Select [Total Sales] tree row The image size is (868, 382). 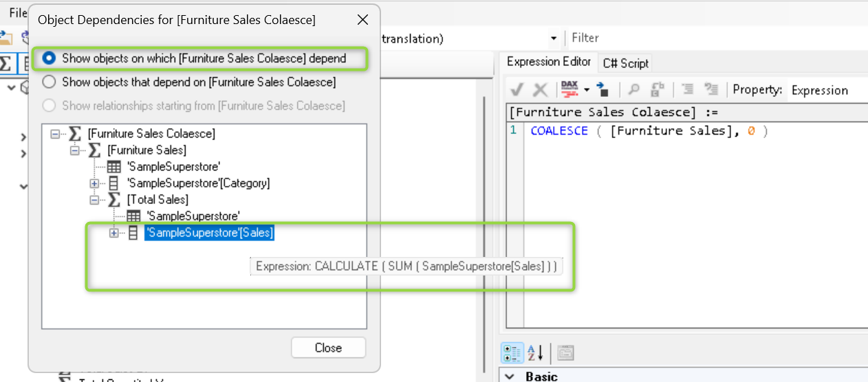158,200
